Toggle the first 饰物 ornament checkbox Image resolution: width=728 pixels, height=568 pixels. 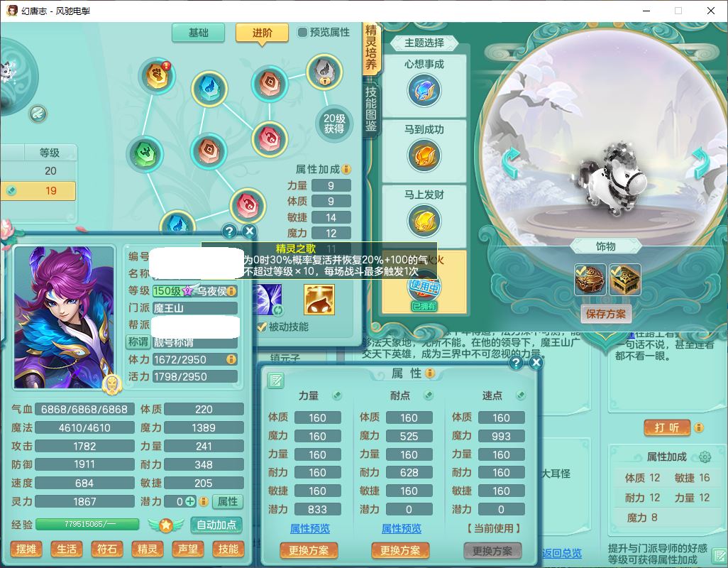coord(580,270)
